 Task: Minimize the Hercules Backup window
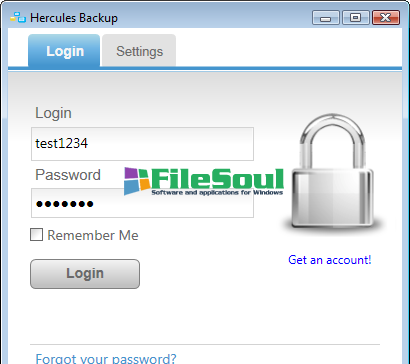click(x=326, y=18)
